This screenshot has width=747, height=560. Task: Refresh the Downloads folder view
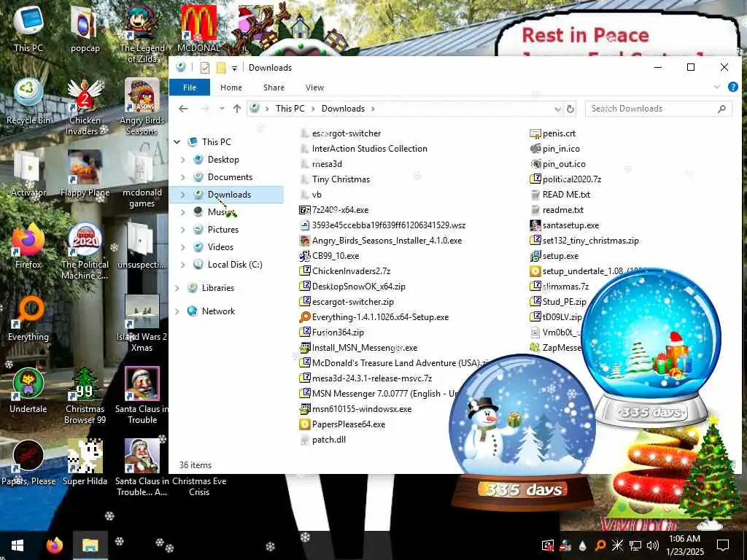(x=570, y=109)
